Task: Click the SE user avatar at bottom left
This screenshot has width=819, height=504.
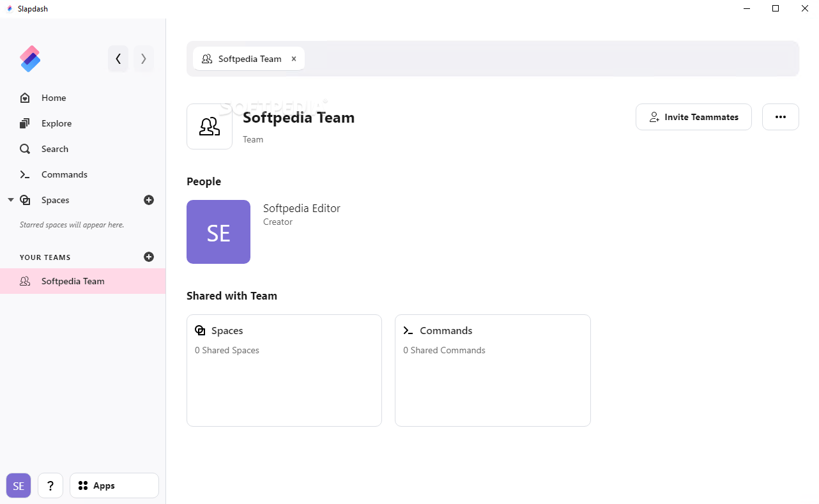Action: click(x=19, y=485)
